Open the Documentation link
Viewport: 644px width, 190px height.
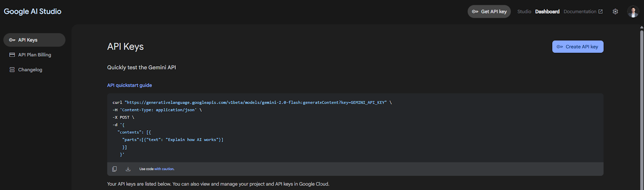point(580,12)
